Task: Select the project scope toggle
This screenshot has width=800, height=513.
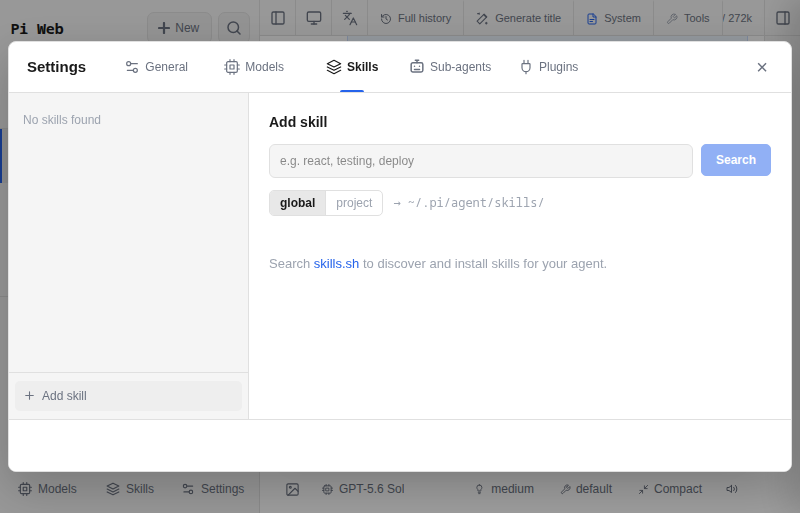Action: (354, 203)
